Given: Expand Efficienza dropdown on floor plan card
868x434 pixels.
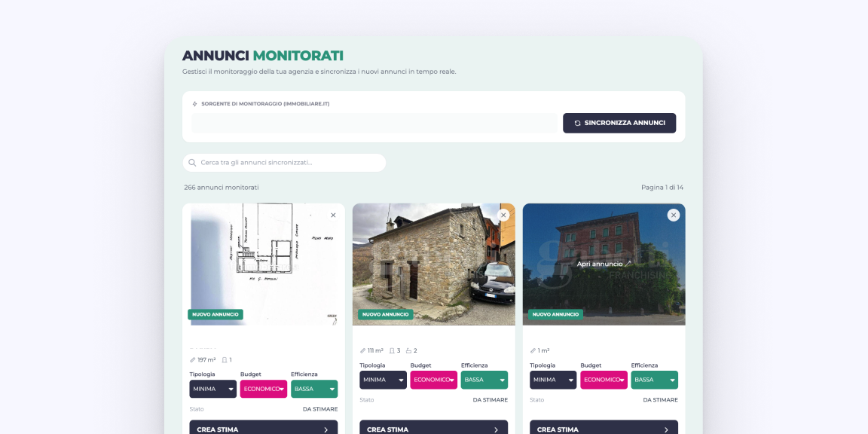Looking at the screenshot, I should coord(314,389).
